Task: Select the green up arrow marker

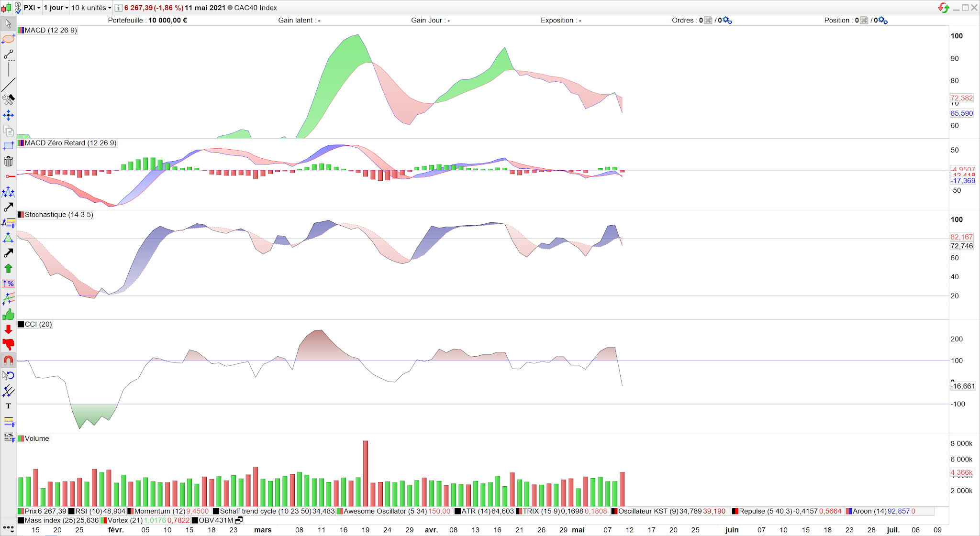Action: pos(8,268)
